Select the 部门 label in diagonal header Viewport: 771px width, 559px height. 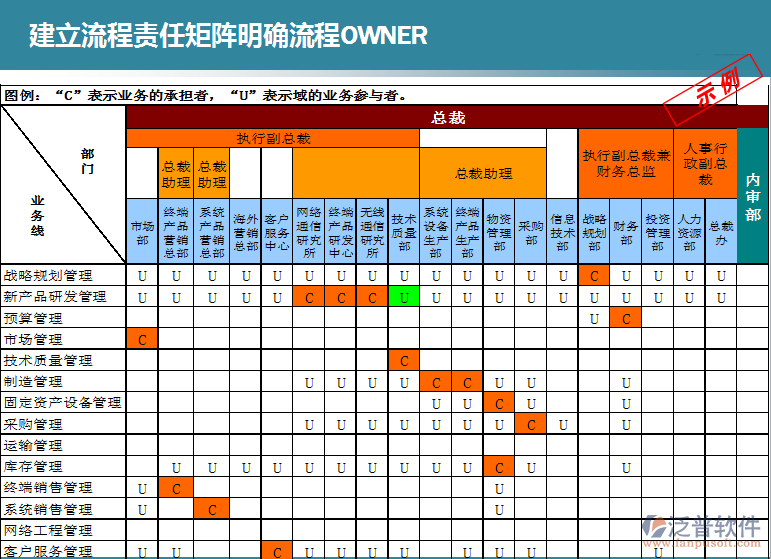(x=88, y=161)
